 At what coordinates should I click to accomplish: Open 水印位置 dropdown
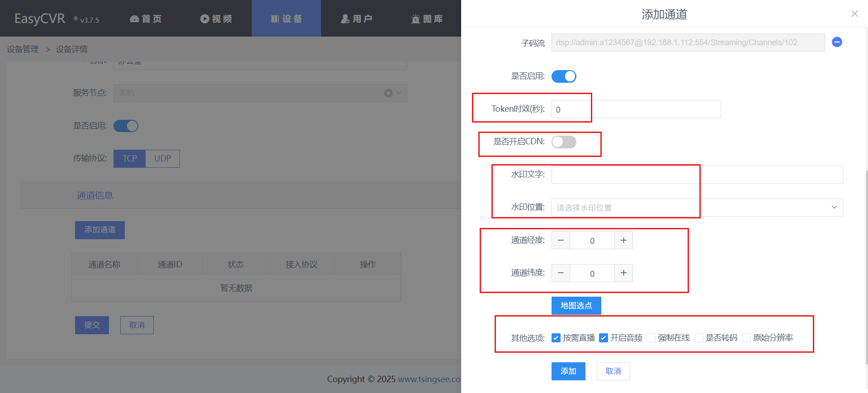(697, 208)
